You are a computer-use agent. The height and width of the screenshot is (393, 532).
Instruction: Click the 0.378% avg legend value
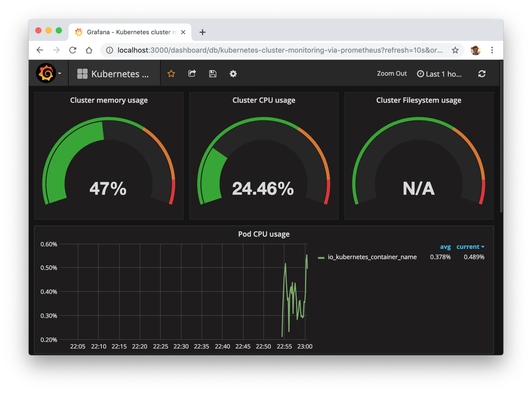(x=440, y=257)
